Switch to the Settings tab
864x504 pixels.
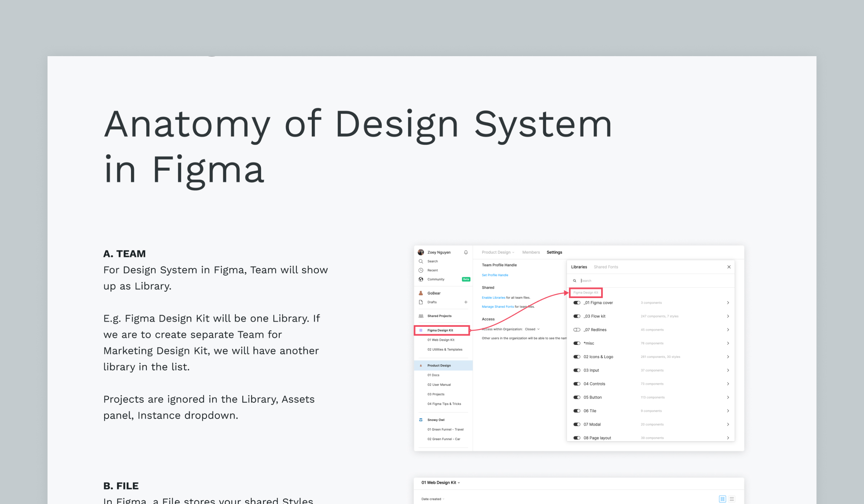point(554,252)
